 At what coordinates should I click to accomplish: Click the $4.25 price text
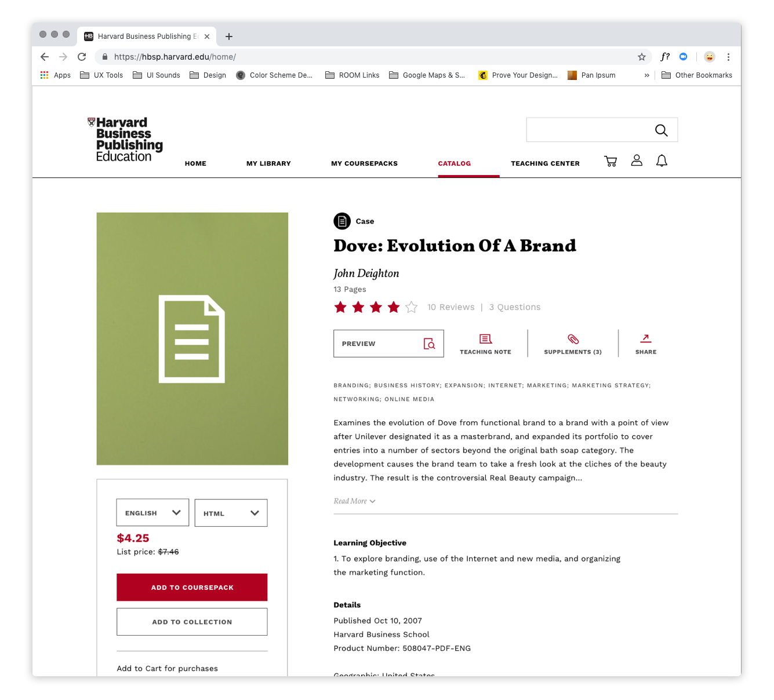133,538
